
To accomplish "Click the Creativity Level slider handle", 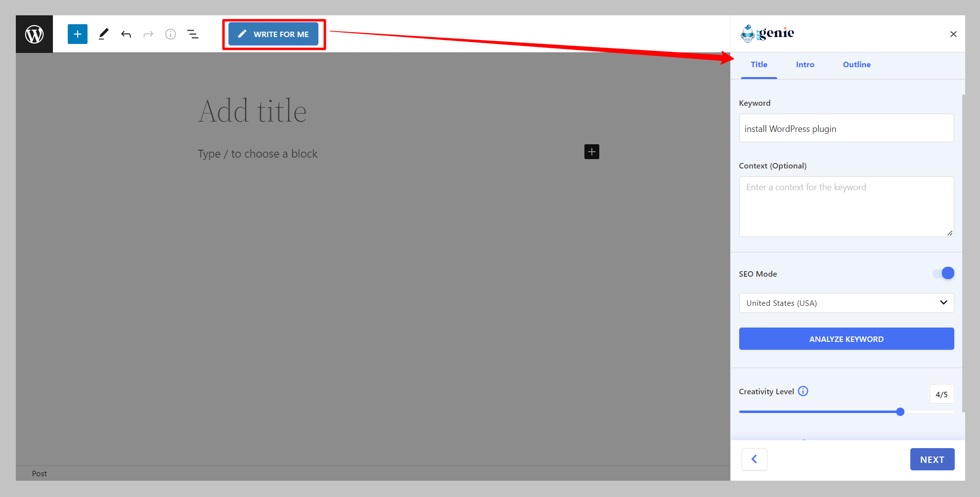I will [900, 412].
